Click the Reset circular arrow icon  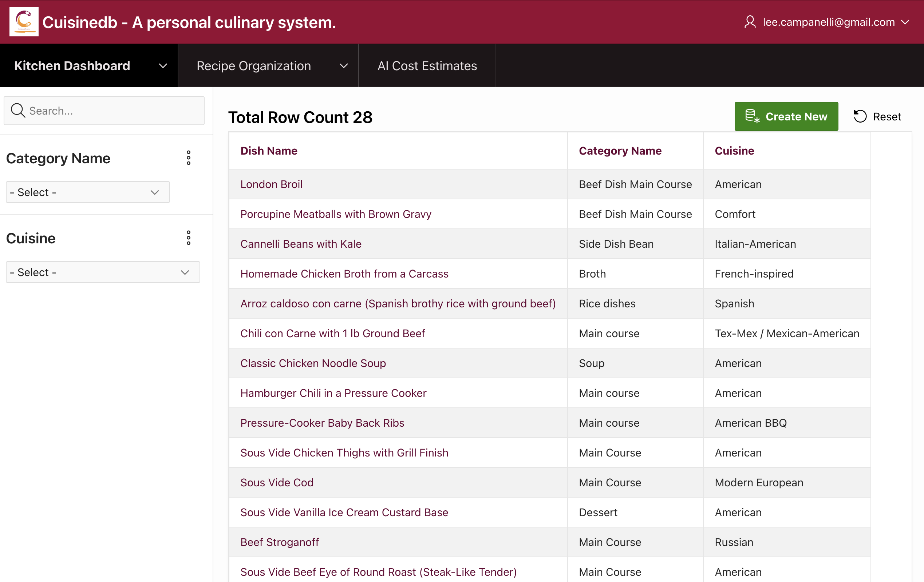point(860,116)
